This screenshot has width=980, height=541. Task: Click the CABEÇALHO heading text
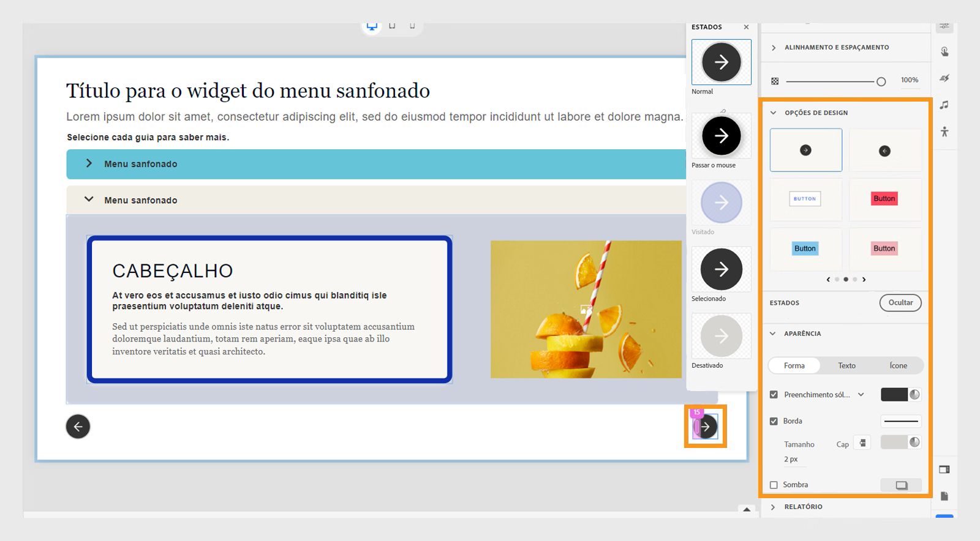(x=173, y=270)
